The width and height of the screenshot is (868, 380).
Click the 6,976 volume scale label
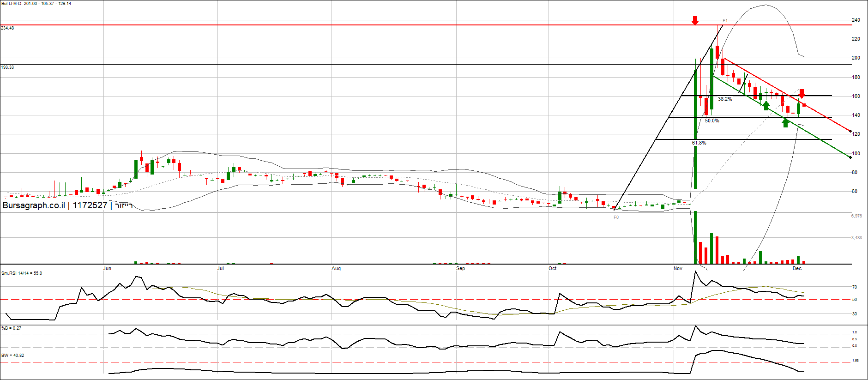coord(856,216)
